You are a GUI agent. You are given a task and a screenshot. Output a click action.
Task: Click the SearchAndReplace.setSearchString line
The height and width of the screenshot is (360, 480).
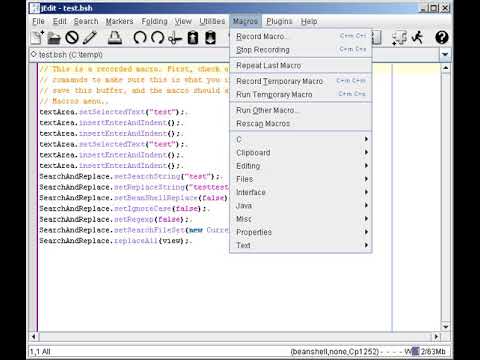pos(131,176)
